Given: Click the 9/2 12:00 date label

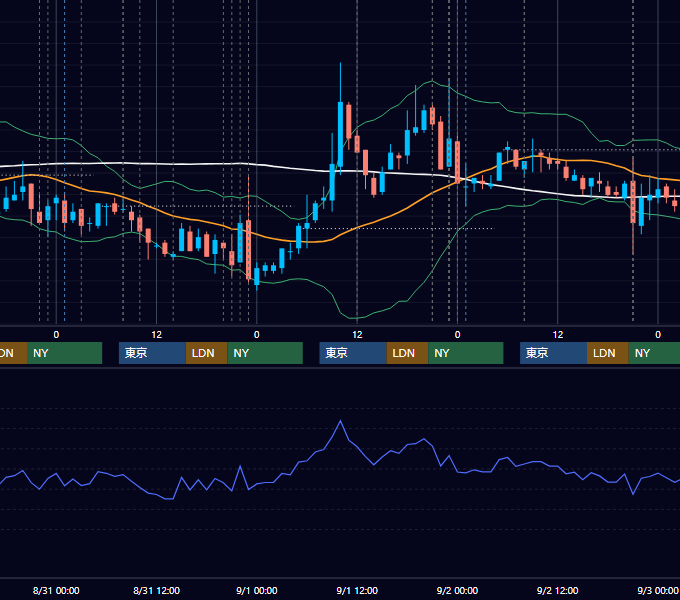Looking at the screenshot, I should [x=557, y=590].
